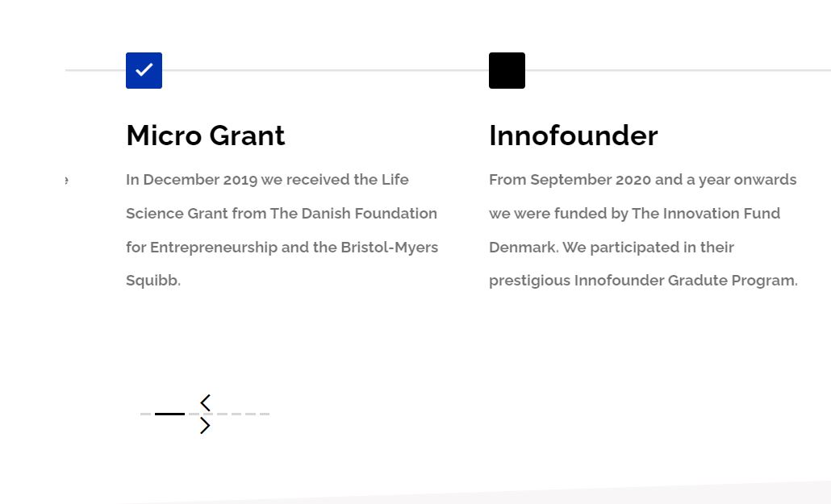
Task: Advance carousel with the right chevron arrow
Action: [x=206, y=426]
